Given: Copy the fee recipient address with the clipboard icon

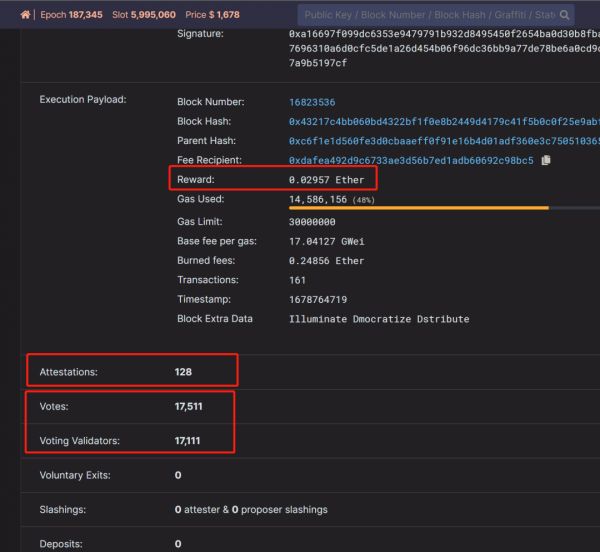Looking at the screenshot, I should pyautogui.click(x=546, y=160).
